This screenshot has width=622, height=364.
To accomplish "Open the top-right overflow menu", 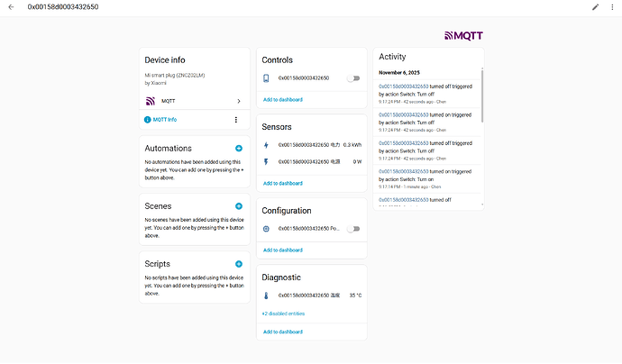I will tap(612, 7).
